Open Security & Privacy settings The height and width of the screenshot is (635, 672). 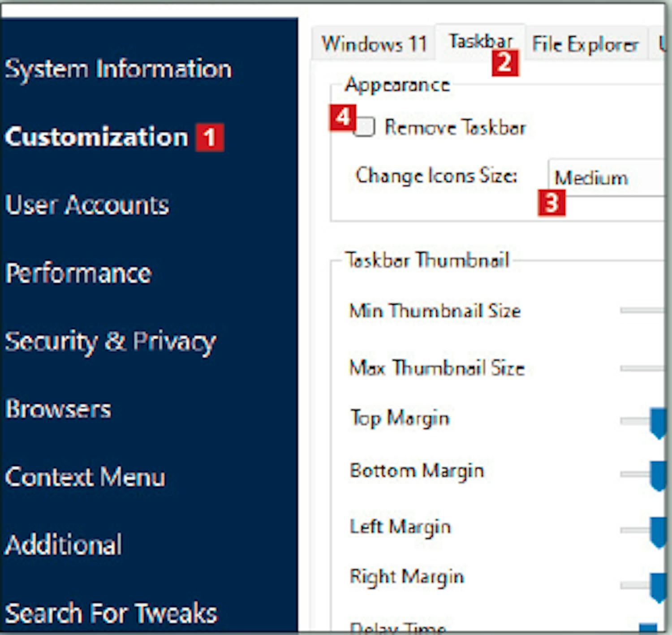pos(110,341)
